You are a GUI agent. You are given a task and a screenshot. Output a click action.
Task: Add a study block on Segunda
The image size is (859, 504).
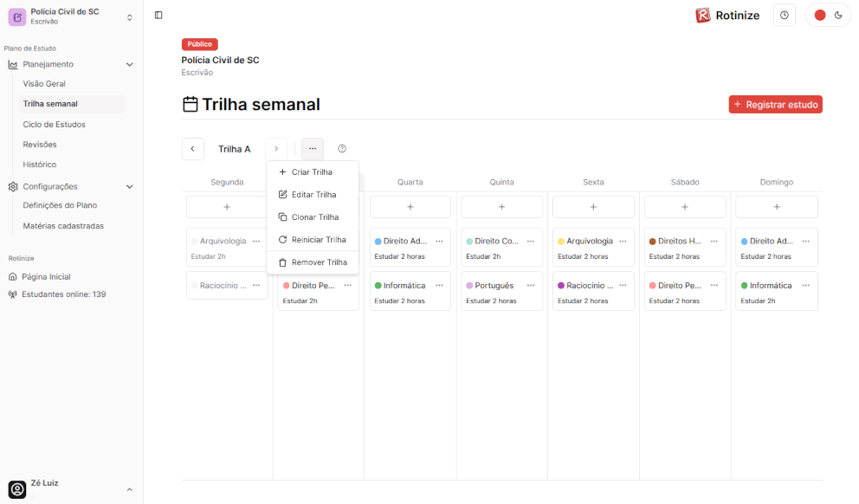click(227, 207)
